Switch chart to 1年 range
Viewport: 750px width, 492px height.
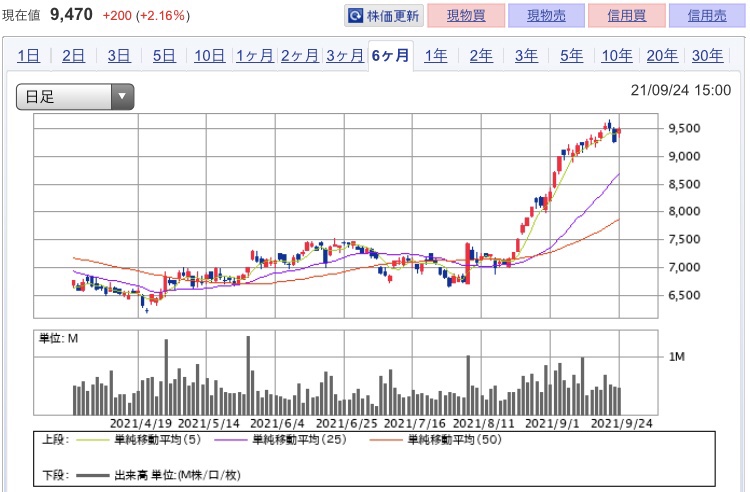(x=436, y=56)
